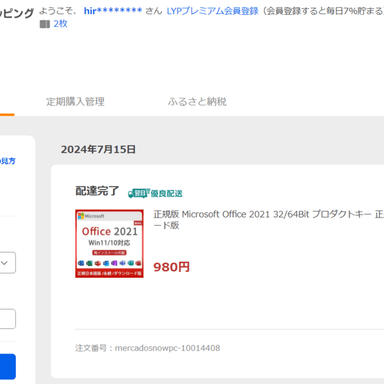This screenshot has height=384, width=384.
Task: Switch to the ふるさと納税 tab
Action: click(197, 101)
